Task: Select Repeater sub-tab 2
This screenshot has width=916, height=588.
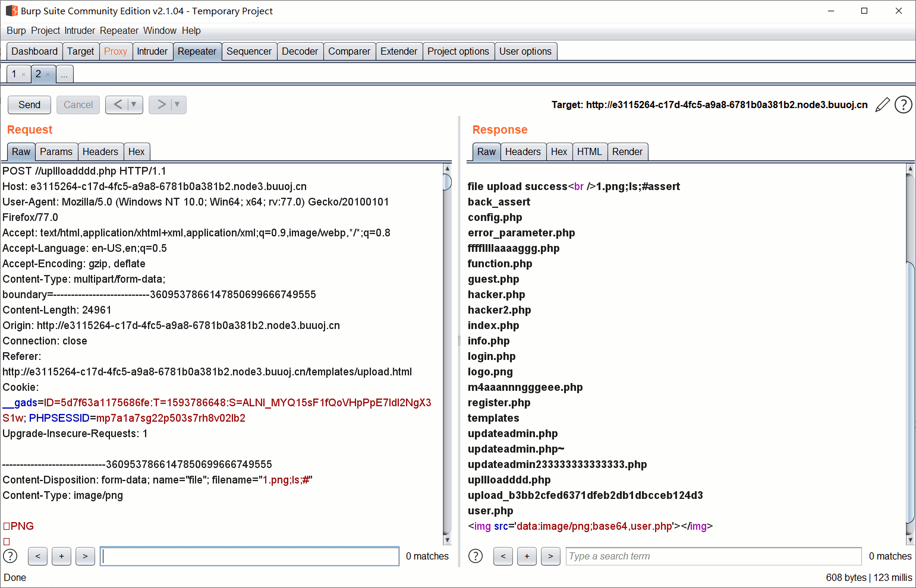Action: click(38, 74)
